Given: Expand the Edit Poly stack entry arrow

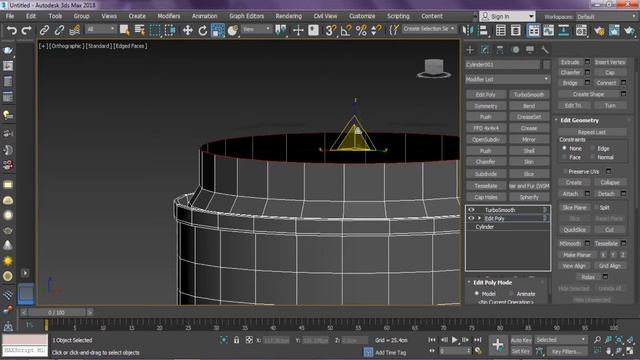Looking at the screenshot, I should [x=479, y=218].
